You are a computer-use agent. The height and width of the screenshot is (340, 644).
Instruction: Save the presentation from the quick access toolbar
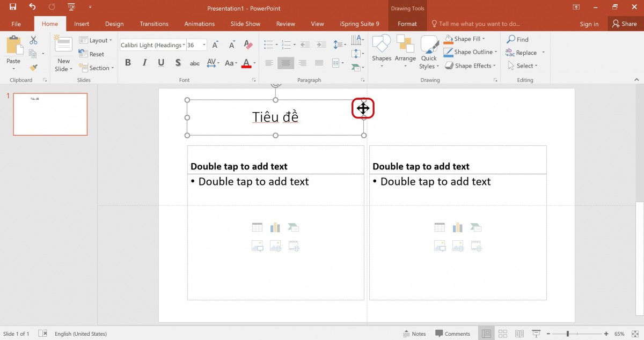click(x=13, y=8)
